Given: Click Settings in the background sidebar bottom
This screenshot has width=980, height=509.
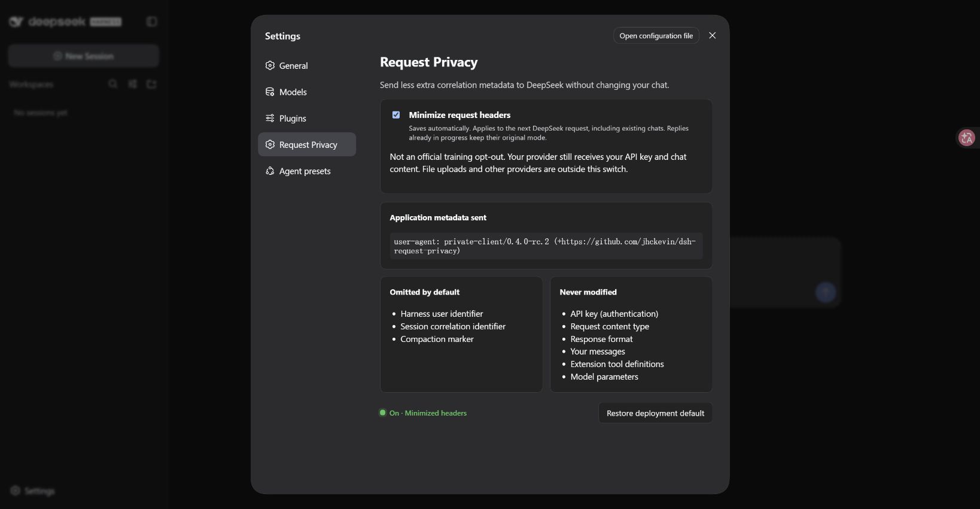Looking at the screenshot, I should (33, 491).
